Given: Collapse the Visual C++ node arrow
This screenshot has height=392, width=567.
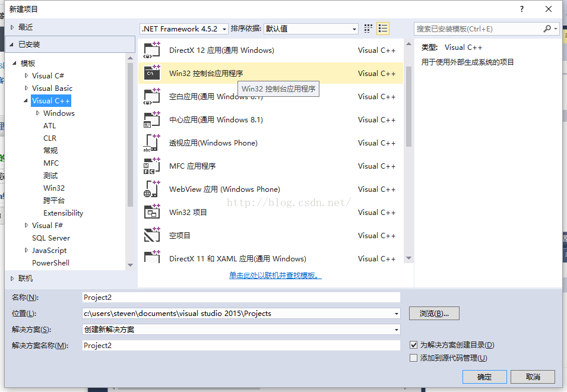Looking at the screenshot, I should tap(26, 100).
